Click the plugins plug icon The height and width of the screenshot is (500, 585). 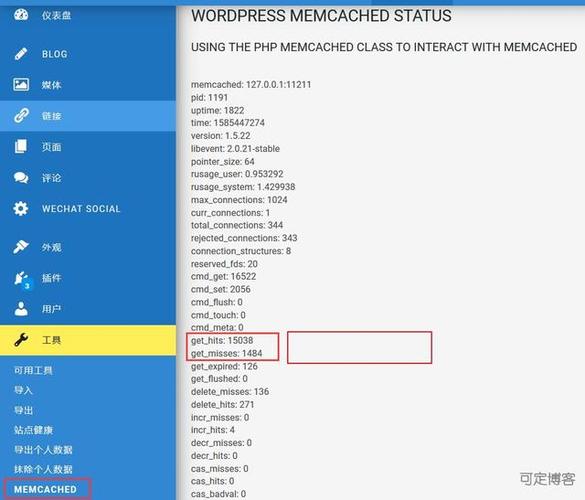coord(21,278)
